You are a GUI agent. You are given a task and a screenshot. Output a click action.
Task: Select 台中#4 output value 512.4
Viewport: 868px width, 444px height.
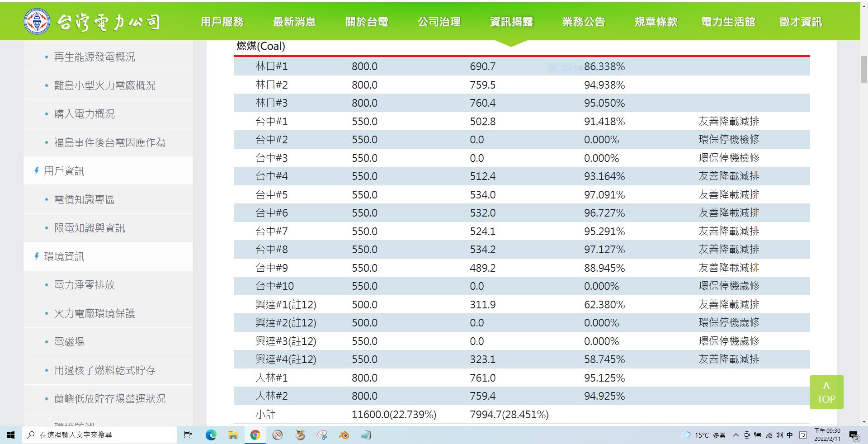482,176
